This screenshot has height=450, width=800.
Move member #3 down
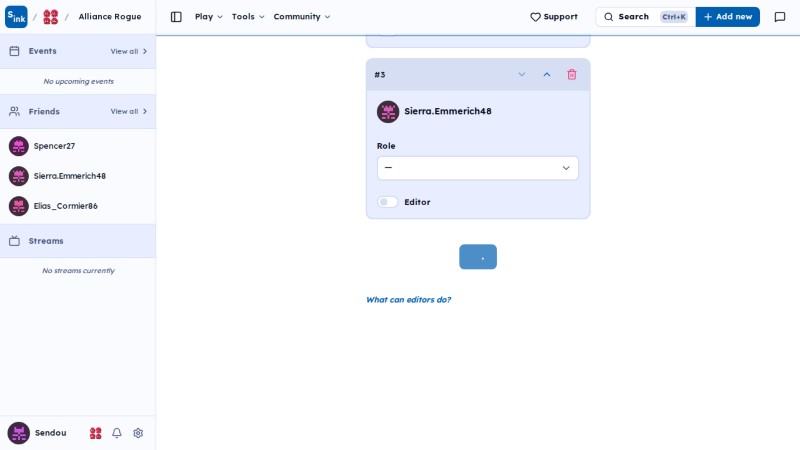(x=521, y=74)
